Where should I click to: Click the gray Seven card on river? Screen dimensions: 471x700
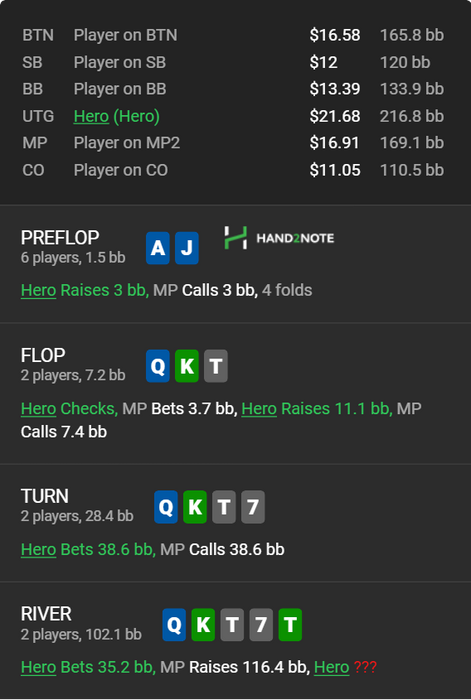[261, 625]
